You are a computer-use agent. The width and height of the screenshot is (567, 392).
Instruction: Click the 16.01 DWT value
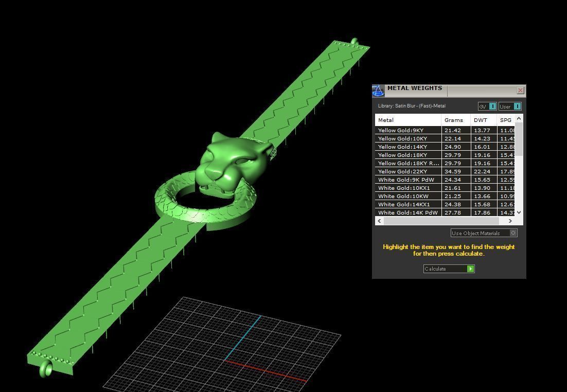pyautogui.click(x=482, y=147)
